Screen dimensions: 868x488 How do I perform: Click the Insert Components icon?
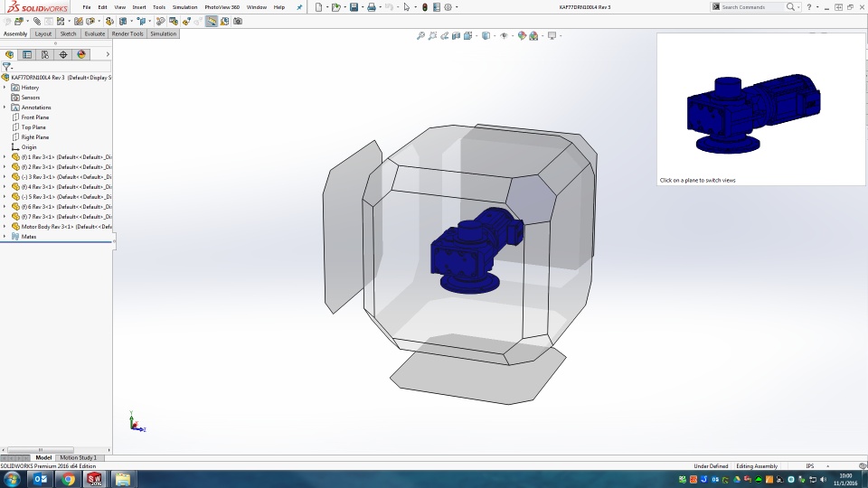tap(19, 21)
